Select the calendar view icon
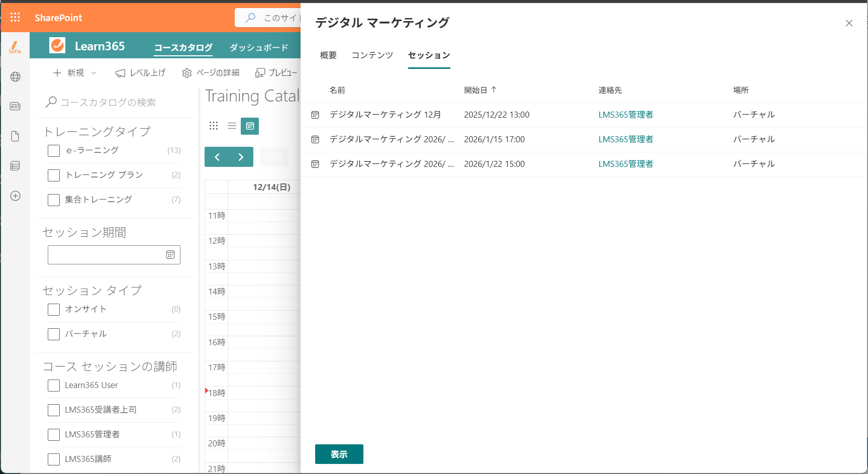The image size is (868, 474). 250,126
